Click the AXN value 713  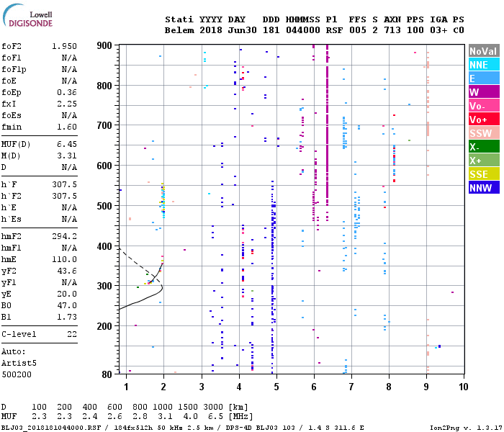point(392,30)
